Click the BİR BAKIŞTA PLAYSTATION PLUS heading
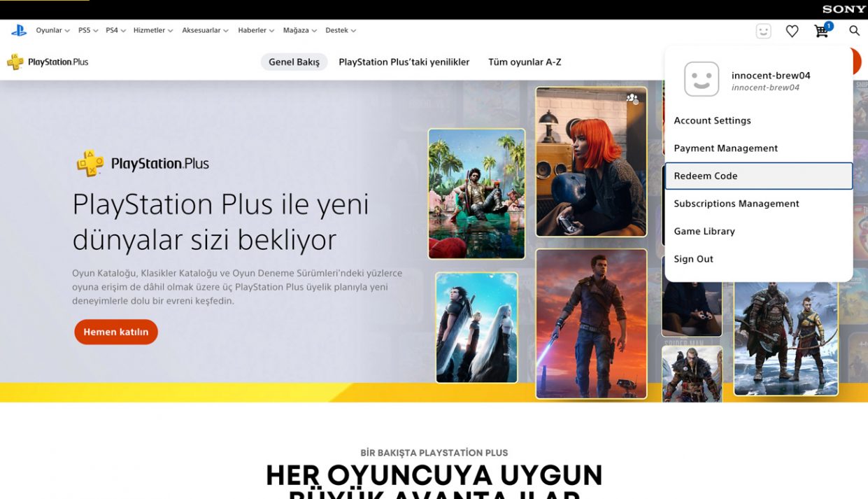This screenshot has width=868, height=499. 434,453
